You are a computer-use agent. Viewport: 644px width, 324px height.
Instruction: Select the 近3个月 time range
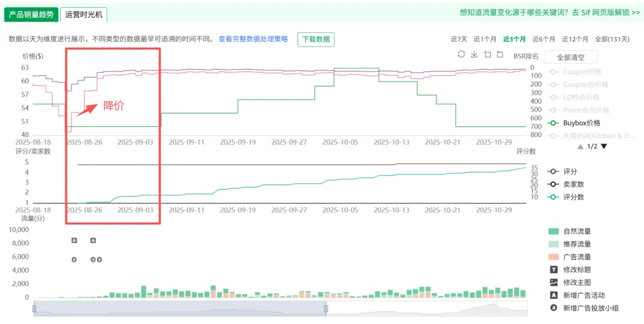(x=514, y=39)
